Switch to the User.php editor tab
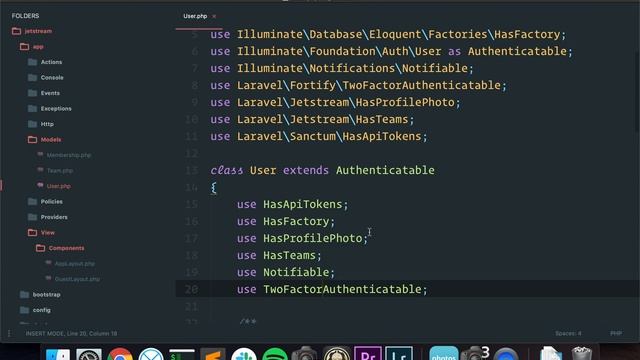 tap(195, 16)
